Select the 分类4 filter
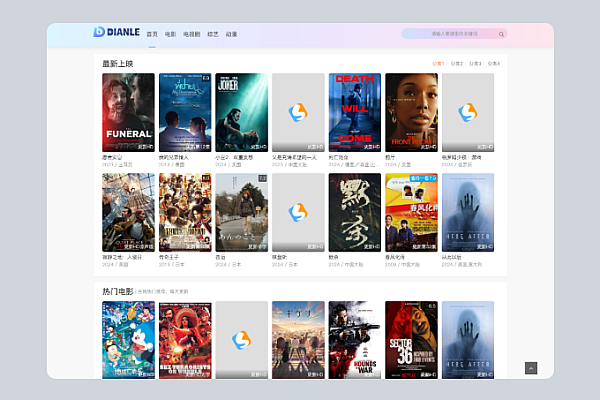Viewport: 600px width, 400px height. (494, 64)
